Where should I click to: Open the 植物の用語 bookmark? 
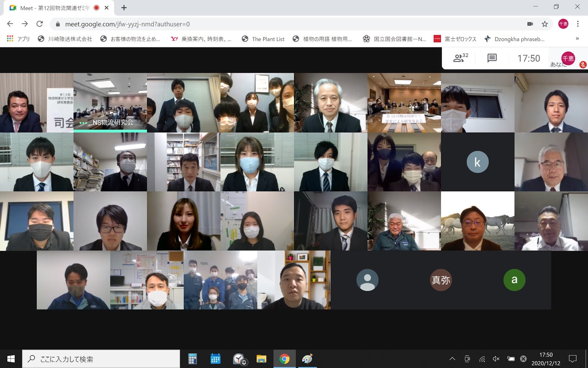322,39
